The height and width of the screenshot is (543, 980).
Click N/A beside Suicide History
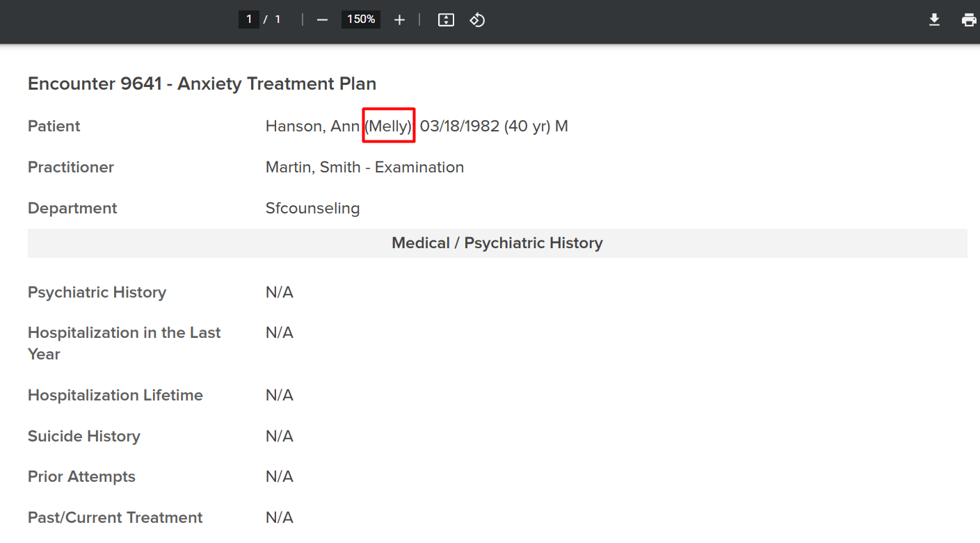click(x=280, y=437)
